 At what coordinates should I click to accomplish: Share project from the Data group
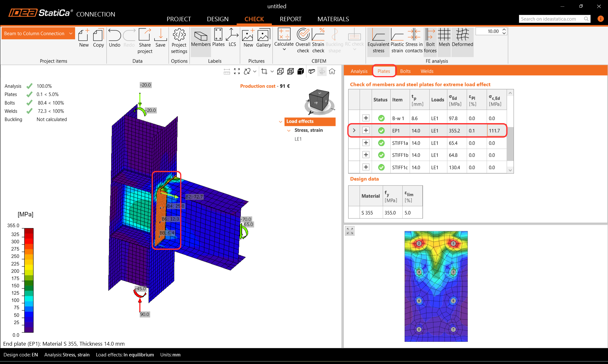(145, 41)
